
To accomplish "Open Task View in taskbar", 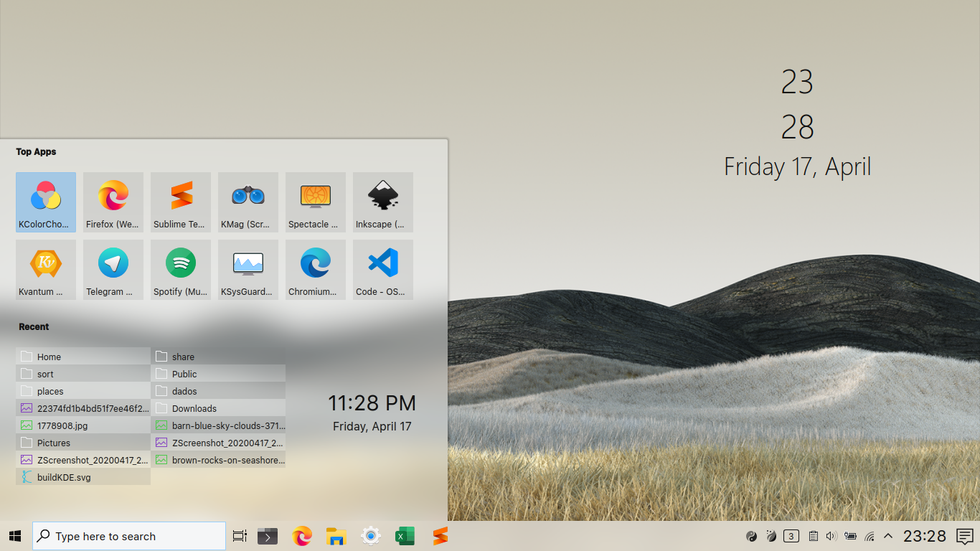I will pyautogui.click(x=240, y=536).
